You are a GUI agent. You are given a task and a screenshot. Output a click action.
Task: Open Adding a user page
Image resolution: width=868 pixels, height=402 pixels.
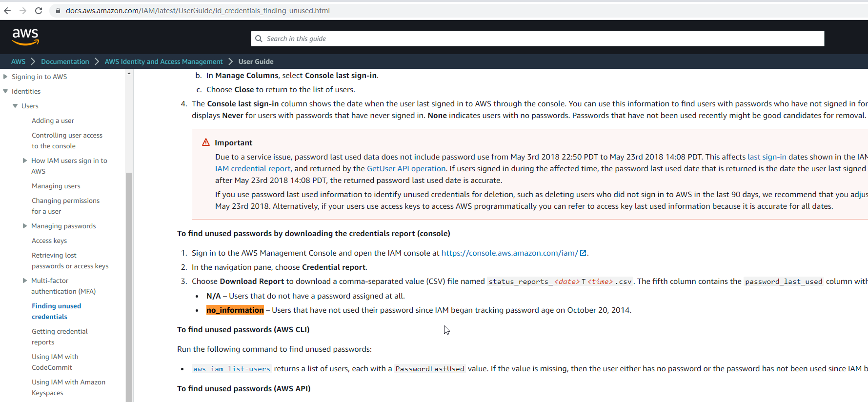[x=53, y=121]
